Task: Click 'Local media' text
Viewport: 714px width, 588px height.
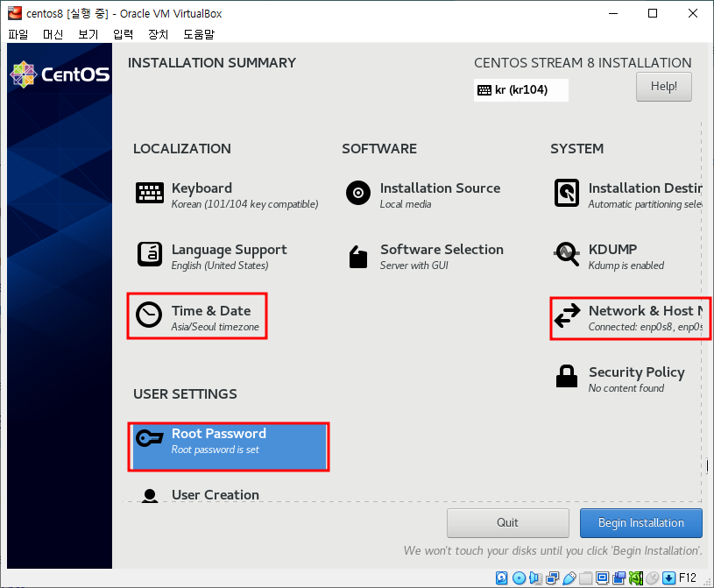Action: (x=406, y=204)
